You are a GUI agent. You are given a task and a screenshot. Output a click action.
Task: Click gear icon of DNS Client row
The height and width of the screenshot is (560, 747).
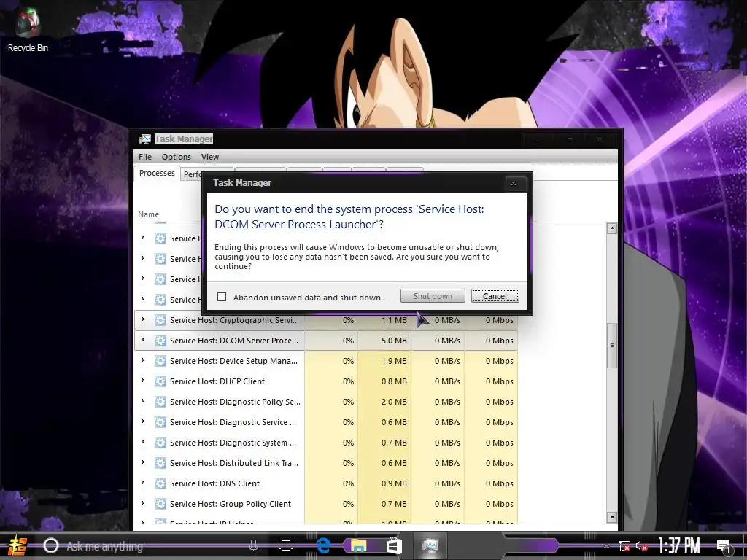pyautogui.click(x=160, y=483)
